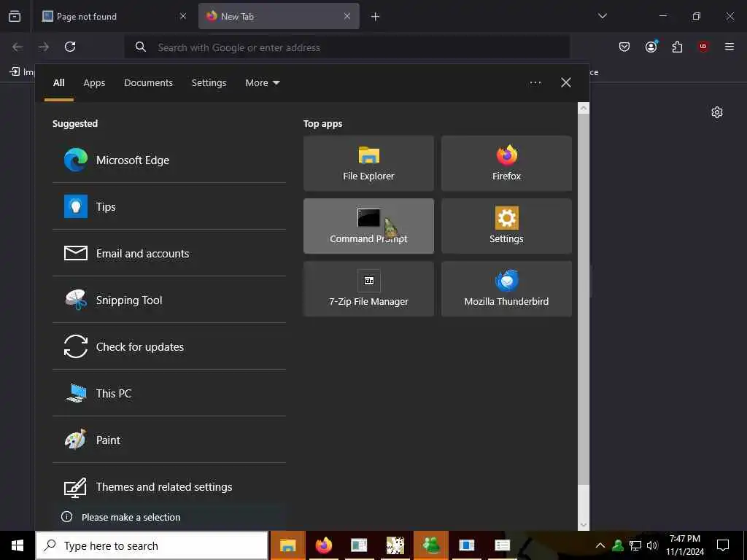The width and height of the screenshot is (747, 560).
Task: Open Firefox account menu icon
Action: coord(651,47)
